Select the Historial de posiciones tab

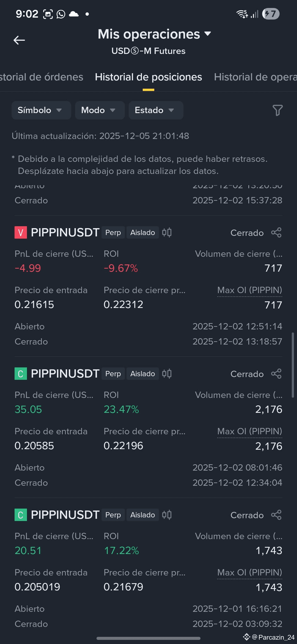coord(148,77)
